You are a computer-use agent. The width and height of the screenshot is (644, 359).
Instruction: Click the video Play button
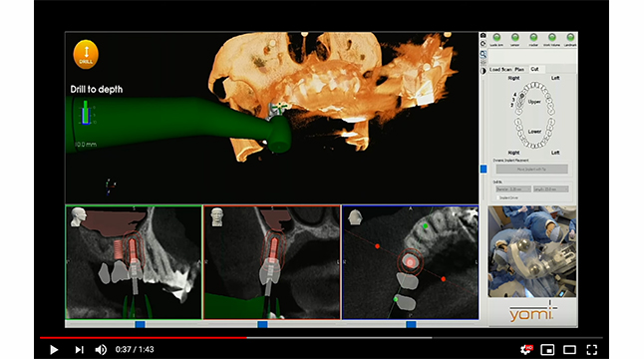click(x=54, y=350)
